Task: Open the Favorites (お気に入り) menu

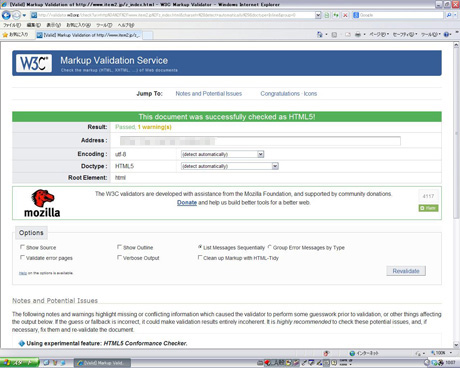Action: pos(79,25)
